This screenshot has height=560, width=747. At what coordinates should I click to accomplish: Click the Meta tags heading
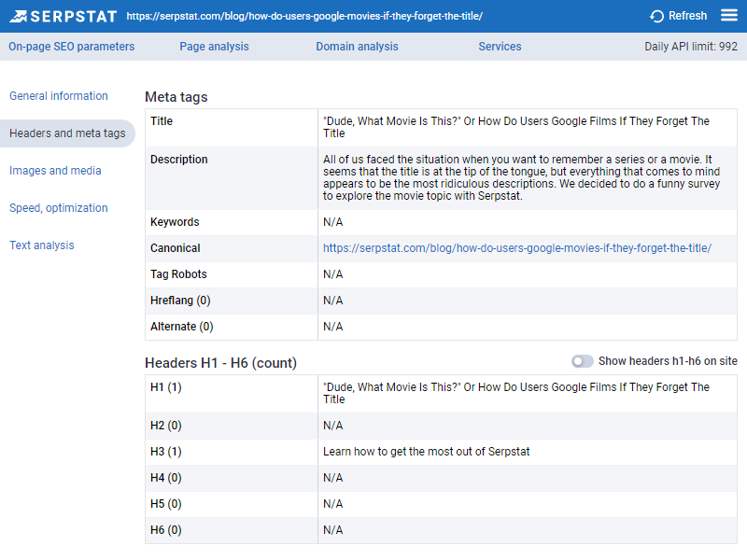pos(176,97)
